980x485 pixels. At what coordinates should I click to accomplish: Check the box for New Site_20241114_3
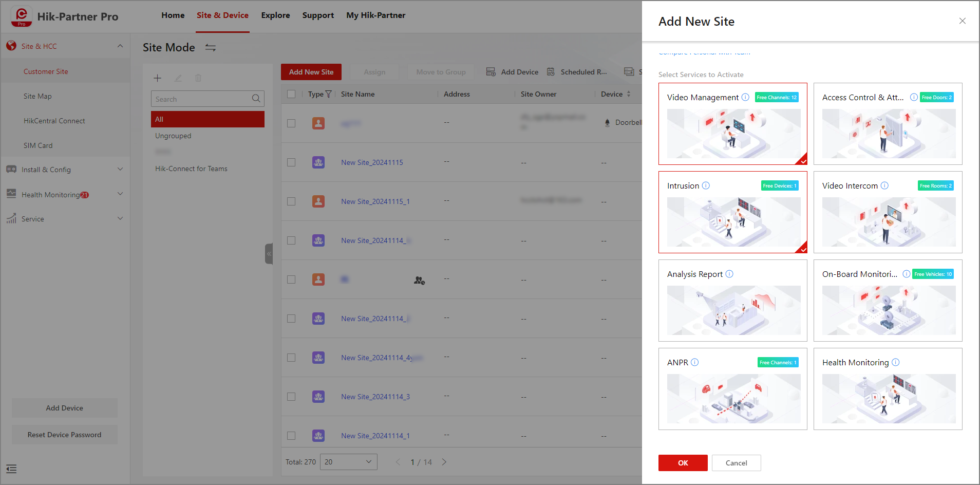291,397
